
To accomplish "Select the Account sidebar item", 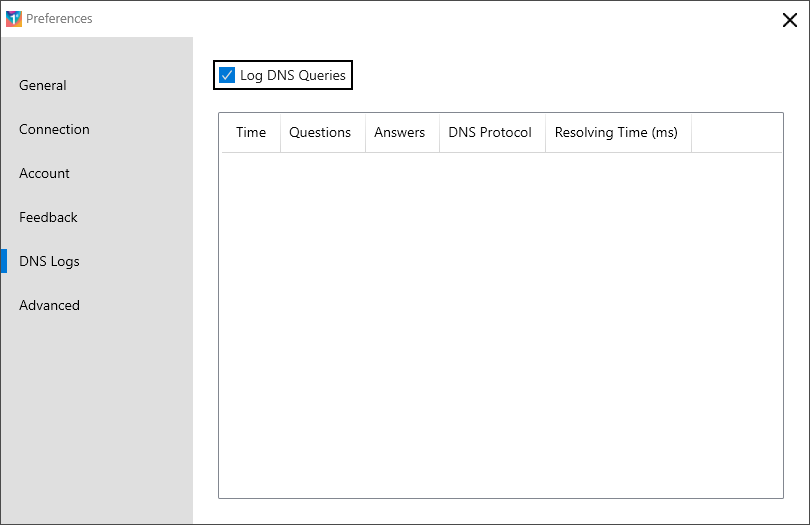I will [44, 173].
